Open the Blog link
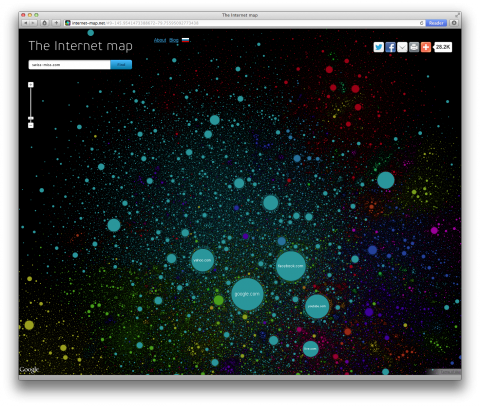The width and height of the screenshot is (480, 406). pos(174,40)
